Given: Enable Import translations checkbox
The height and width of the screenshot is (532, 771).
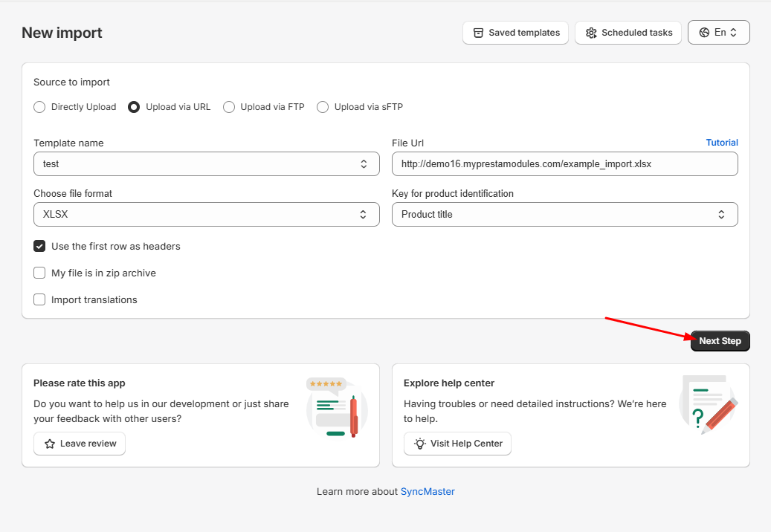Looking at the screenshot, I should (x=39, y=299).
